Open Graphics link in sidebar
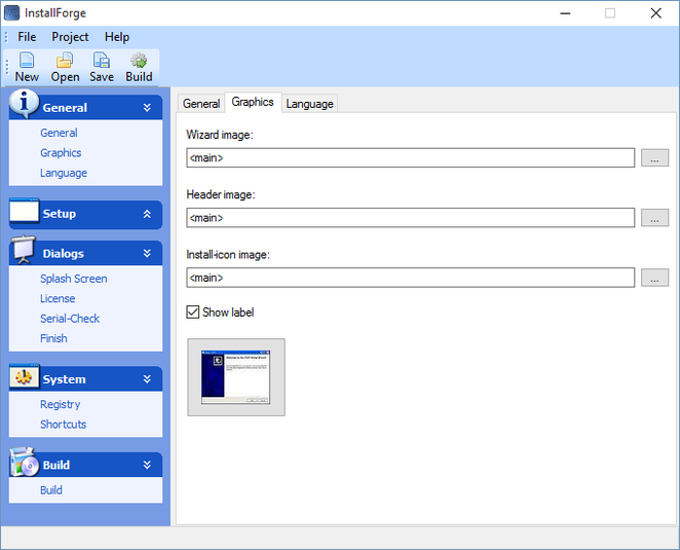The height and width of the screenshot is (550, 680). 61,153
